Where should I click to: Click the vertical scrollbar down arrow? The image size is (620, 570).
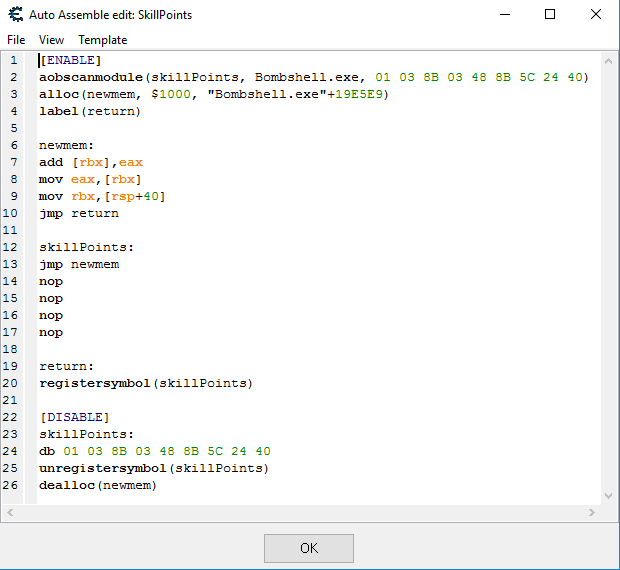(610, 496)
